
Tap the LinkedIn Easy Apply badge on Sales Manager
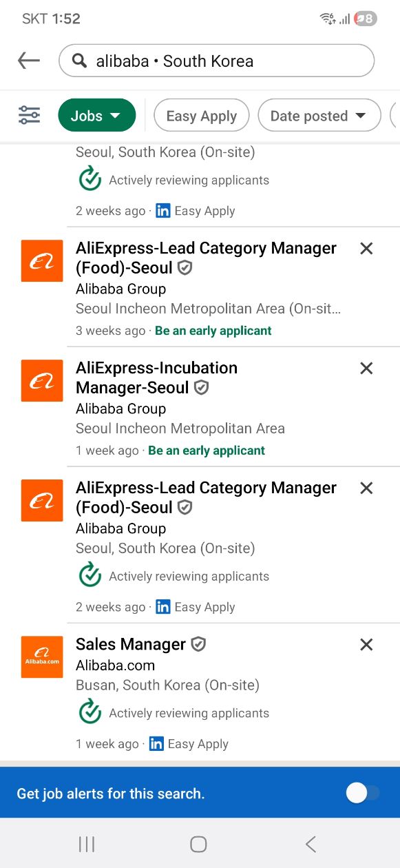tap(156, 743)
